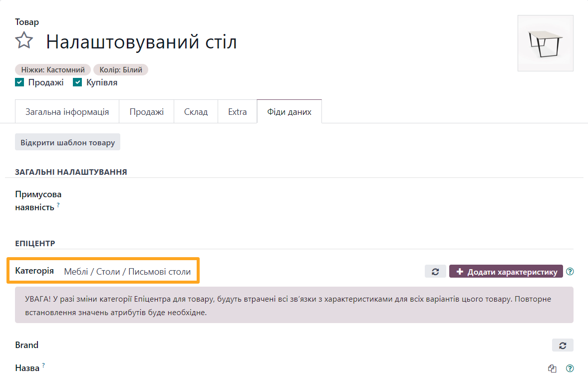Click the Колір: Білий tag

(x=121, y=70)
